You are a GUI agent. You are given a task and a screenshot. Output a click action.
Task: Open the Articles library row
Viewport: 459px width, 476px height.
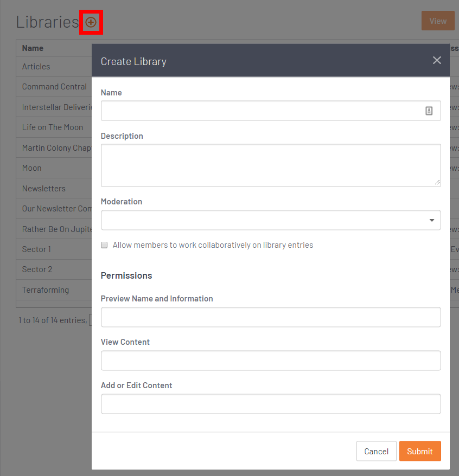click(36, 67)
